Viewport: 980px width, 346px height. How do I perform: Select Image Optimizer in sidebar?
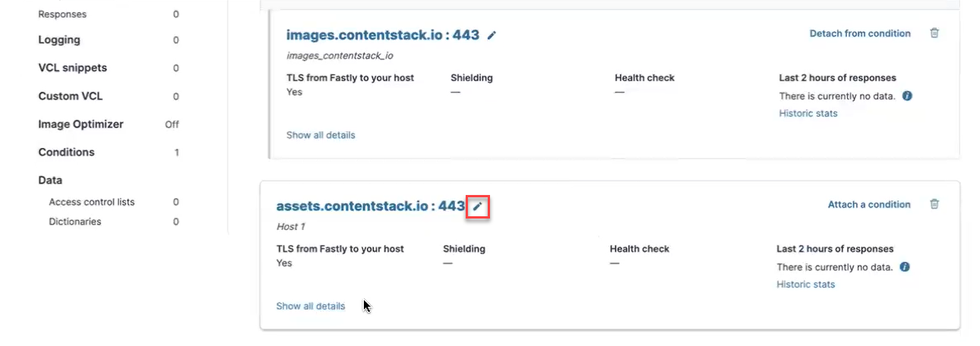(81, 124)
